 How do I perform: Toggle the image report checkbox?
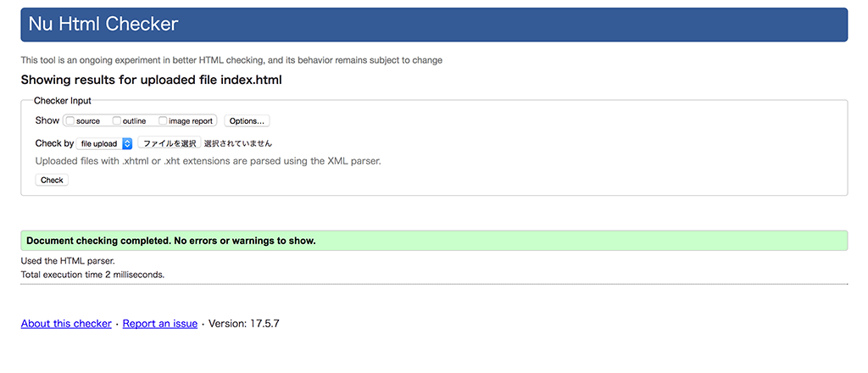(163, 120)
